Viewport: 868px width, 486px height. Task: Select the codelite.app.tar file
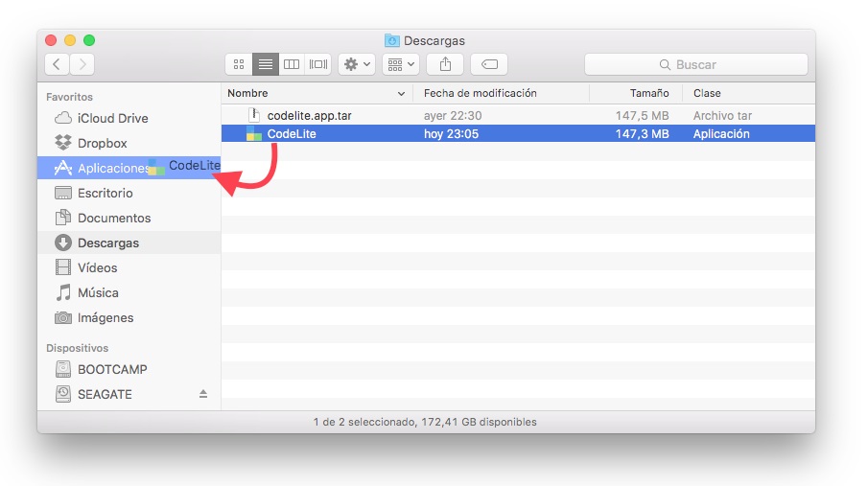pyautogui.click(x=518, y=115)
